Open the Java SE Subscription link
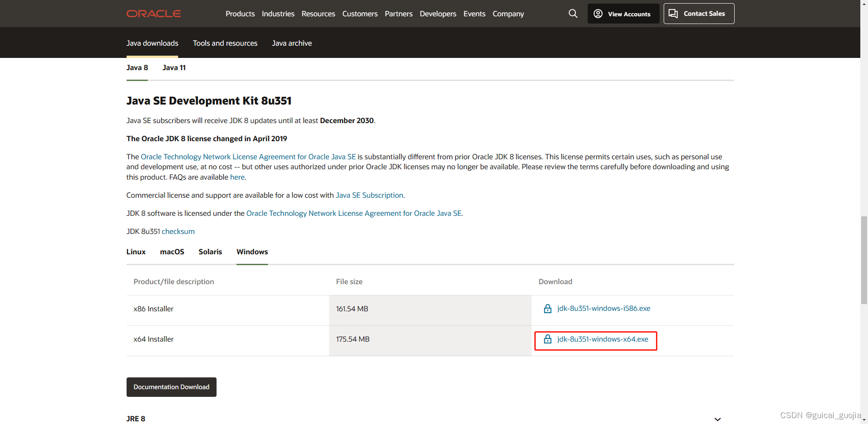The height and width of the screenshot is (424, 868). (x=369, y=195)
